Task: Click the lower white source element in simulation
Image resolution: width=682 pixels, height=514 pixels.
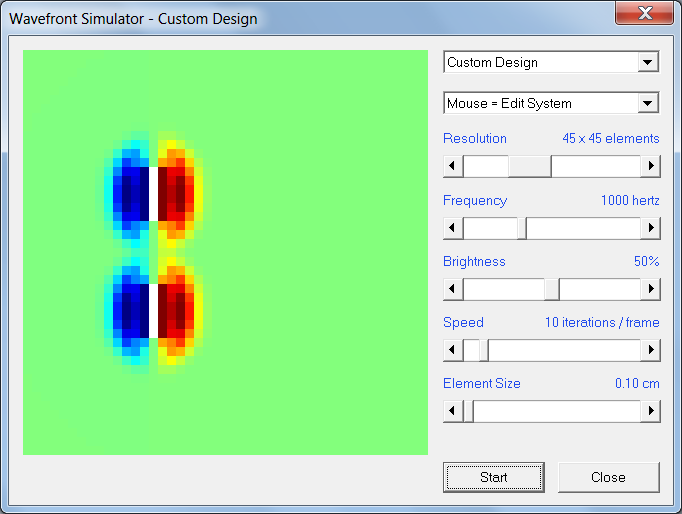Action: [153, 310]
